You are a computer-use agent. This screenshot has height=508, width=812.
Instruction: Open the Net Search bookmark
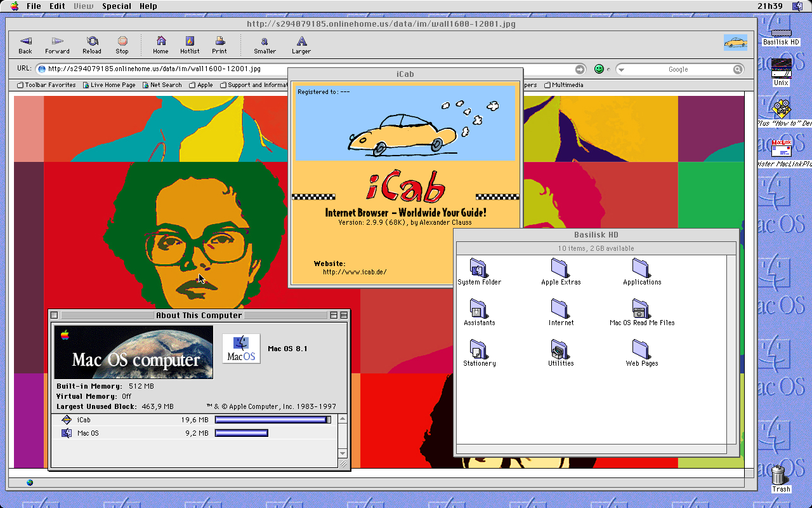pyautogui.click(x=162, y=85)
